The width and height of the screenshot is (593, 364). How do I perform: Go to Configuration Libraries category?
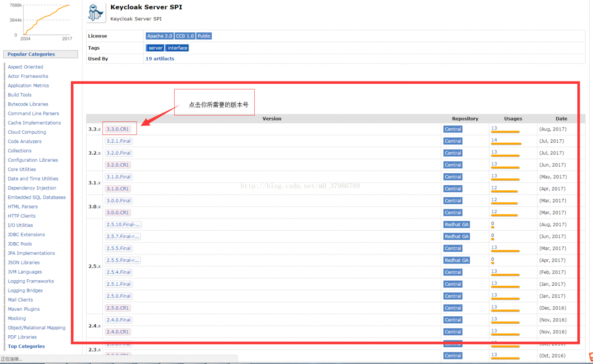point(33,160)
